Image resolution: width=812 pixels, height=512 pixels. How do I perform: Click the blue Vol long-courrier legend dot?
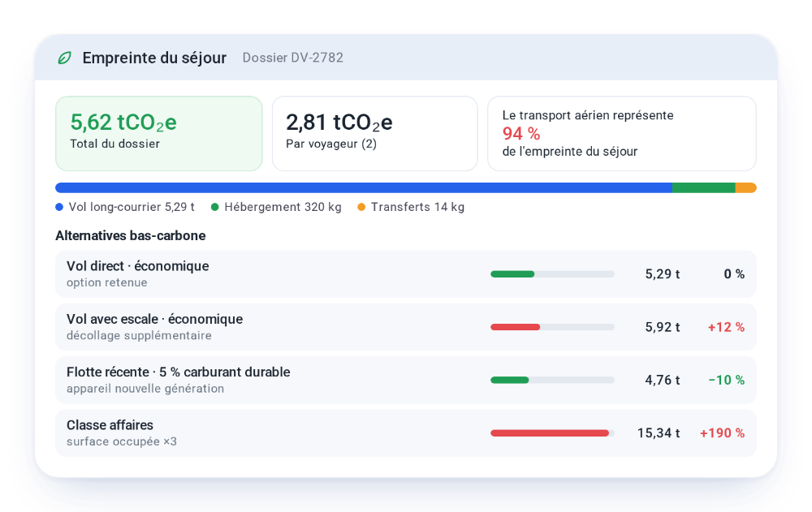pos(59,207)
